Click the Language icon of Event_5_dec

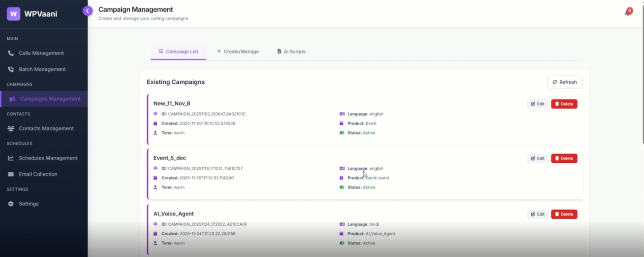point(342,168)
